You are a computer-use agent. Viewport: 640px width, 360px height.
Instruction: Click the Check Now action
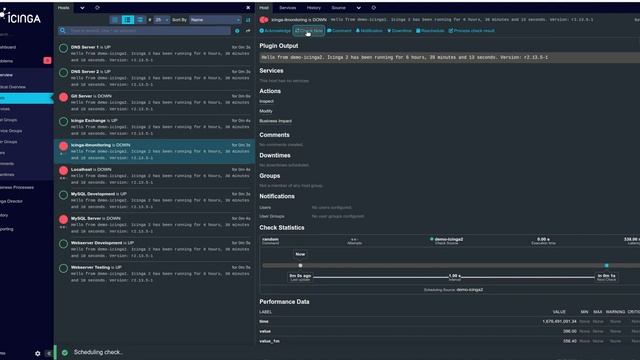[309, 31]
